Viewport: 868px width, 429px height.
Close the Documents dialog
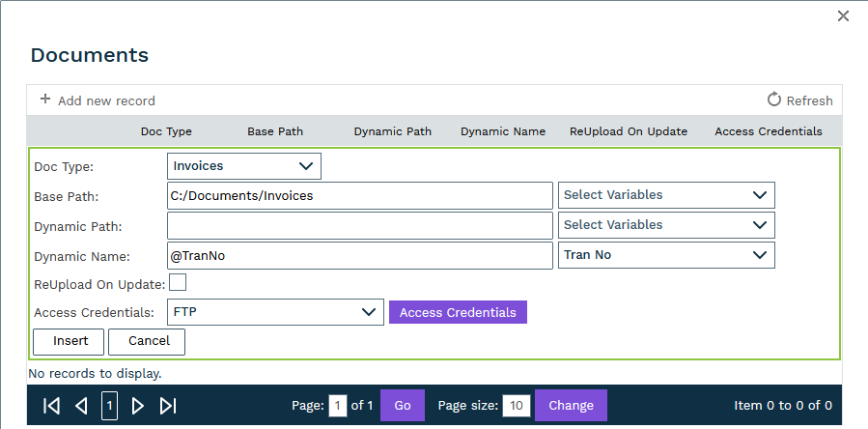pyautogui.click(x=843, y=16)
